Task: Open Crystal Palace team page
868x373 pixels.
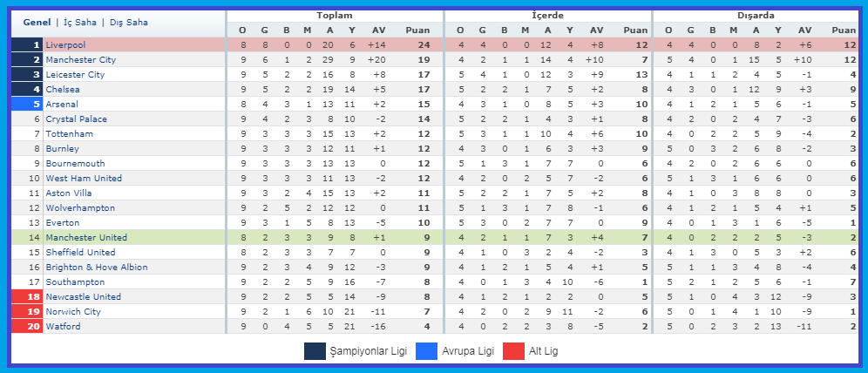Action: 77,119
